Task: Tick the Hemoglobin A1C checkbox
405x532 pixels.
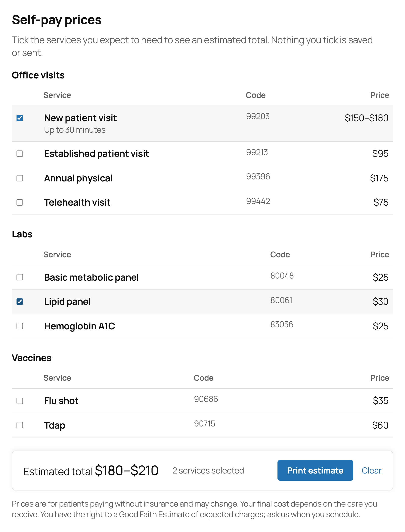Action: (x=20, y=326)
